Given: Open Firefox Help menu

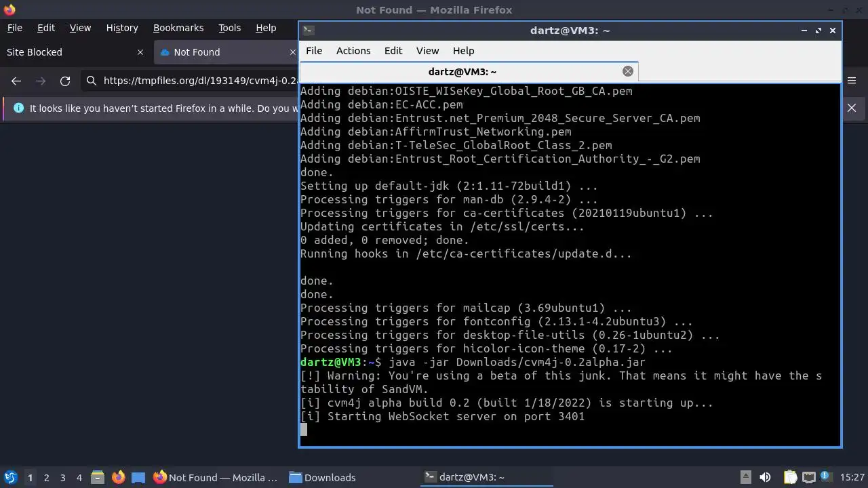Looking at the screenshot, I should 266,28.
